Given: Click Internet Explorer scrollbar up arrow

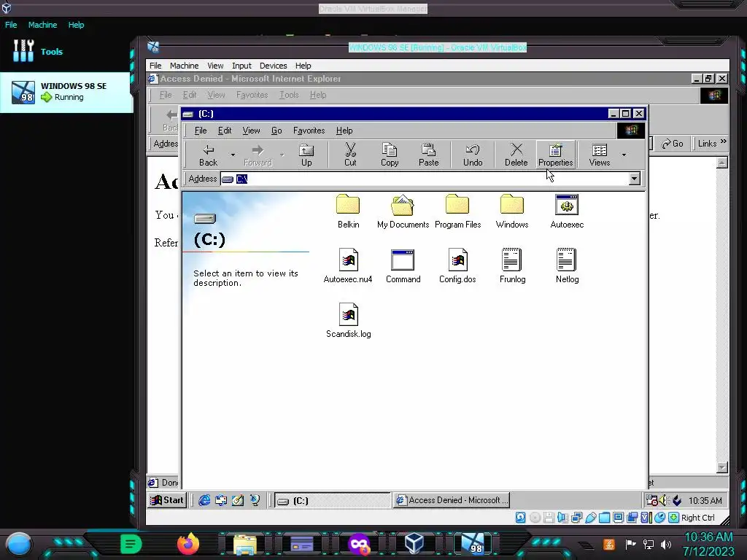Looking at the screenshot, I should click(721, 163).
